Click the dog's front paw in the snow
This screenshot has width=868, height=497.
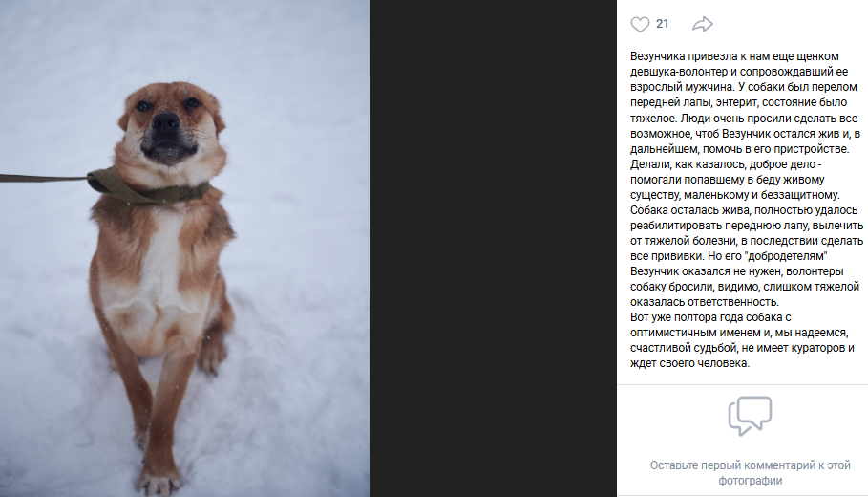tap(159, 481)
